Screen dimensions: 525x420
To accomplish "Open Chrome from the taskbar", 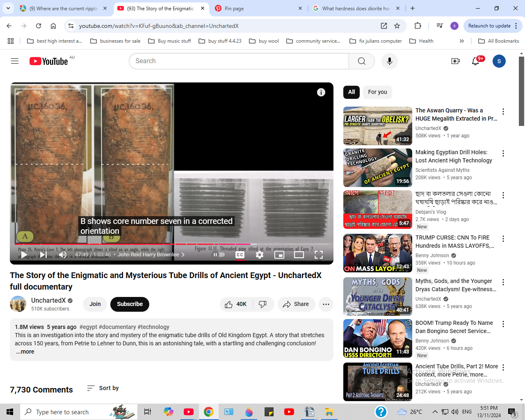I will pos(208,412).
